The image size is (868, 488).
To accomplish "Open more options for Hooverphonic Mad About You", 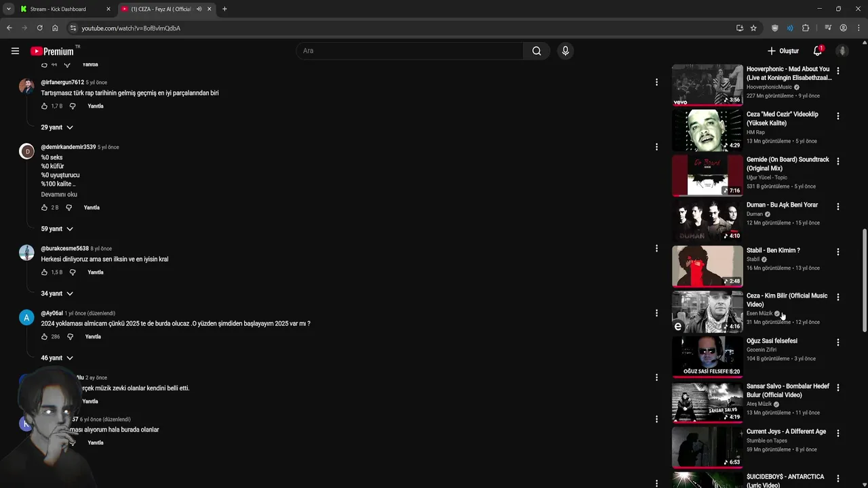I will pos(838,70).
